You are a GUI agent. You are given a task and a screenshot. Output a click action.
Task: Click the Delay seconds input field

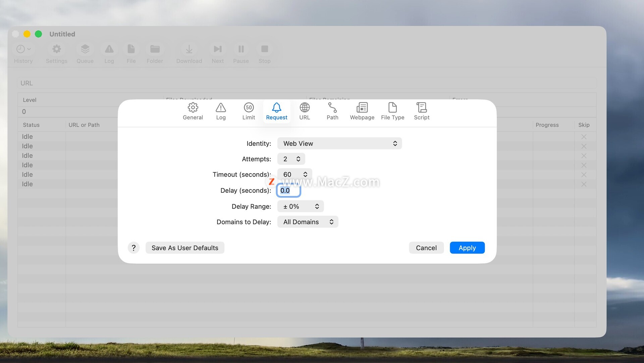tap(288, 190)
